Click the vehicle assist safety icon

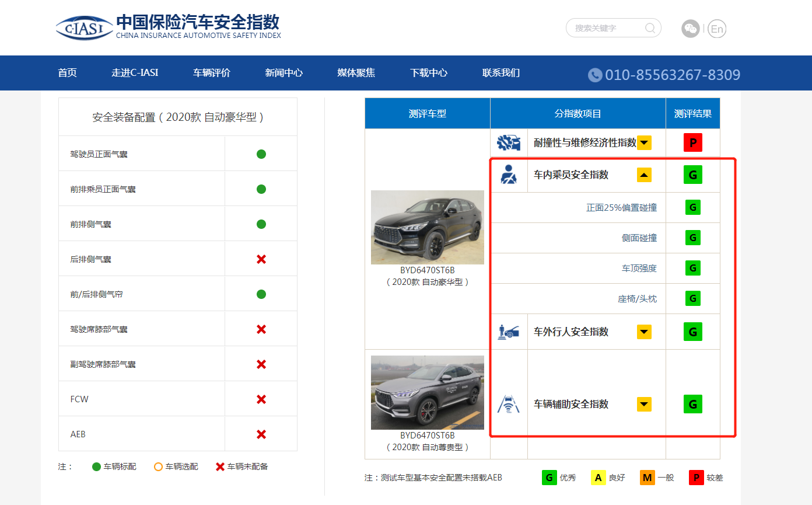click(x=509, y=404)
